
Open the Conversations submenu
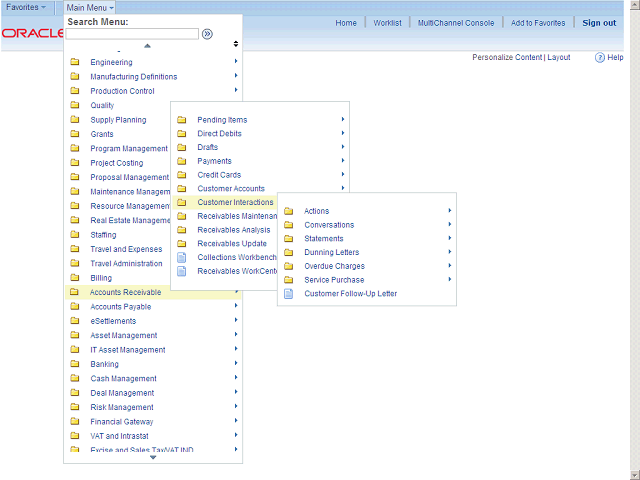329,225
